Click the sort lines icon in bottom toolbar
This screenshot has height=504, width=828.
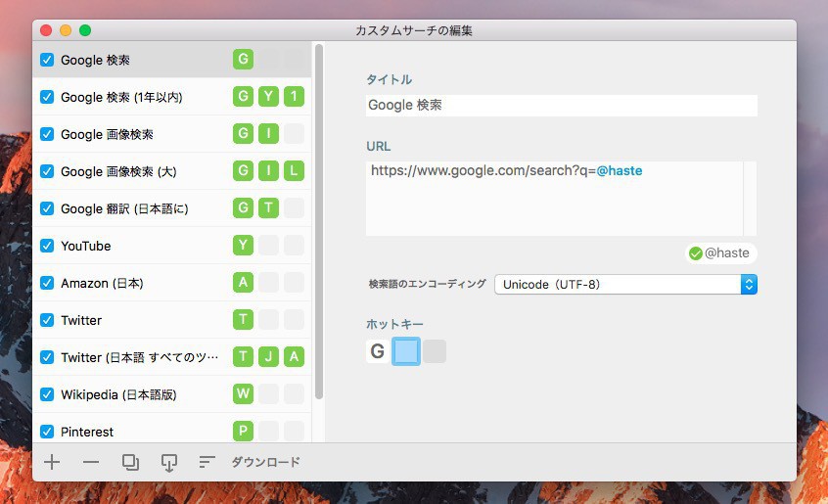pyautogui.click(x=207, y=462)
